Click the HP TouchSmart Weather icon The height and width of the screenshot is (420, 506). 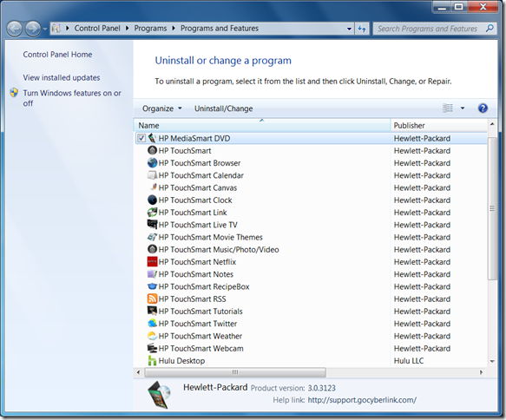(x=152, y=336)
